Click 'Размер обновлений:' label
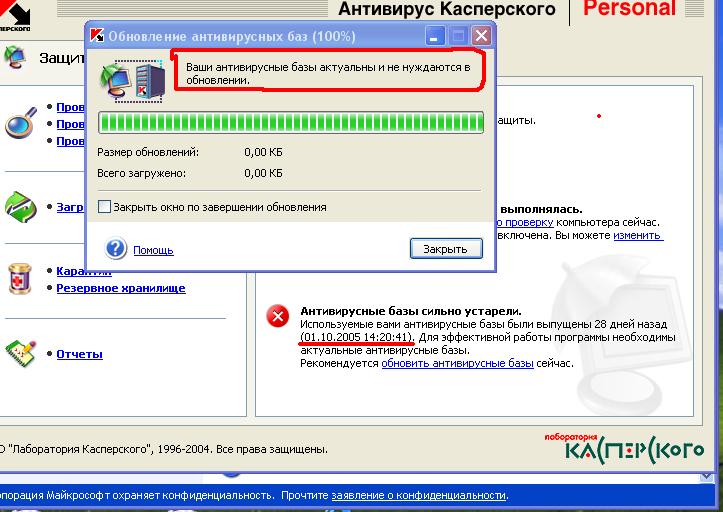Viewport: 723px width, 512px height. coord(148,152)
